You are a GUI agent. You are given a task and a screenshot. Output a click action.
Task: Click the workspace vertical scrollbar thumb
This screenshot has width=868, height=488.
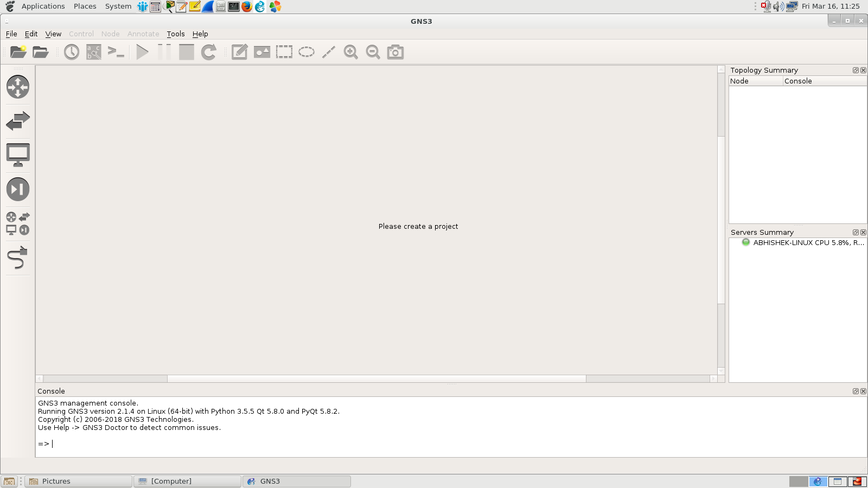coord(721,220)
